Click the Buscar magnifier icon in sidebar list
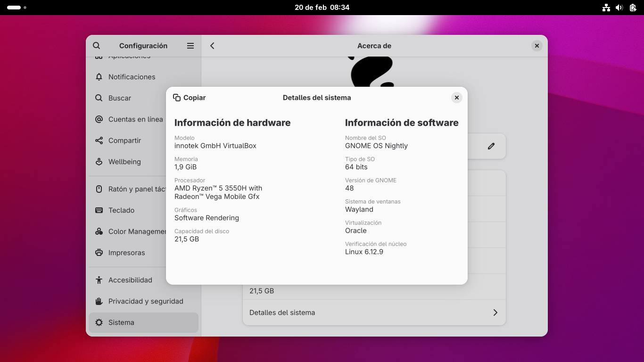The height and width of the screenshot is (362, 644). click(99, 98)
